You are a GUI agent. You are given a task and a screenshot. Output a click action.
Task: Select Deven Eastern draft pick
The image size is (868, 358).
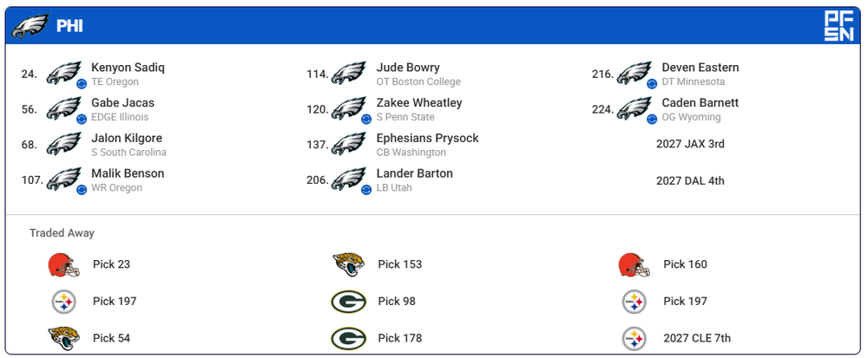coord(700,68)
